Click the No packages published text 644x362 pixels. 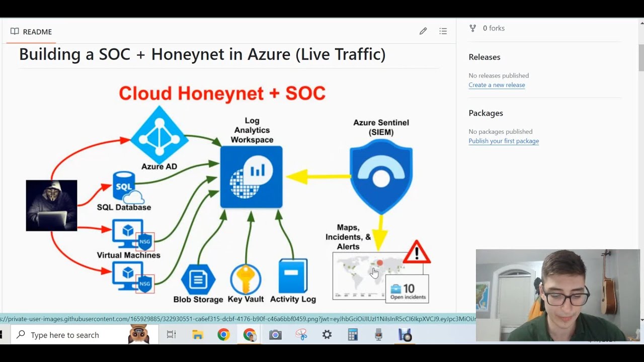(501, 131)
